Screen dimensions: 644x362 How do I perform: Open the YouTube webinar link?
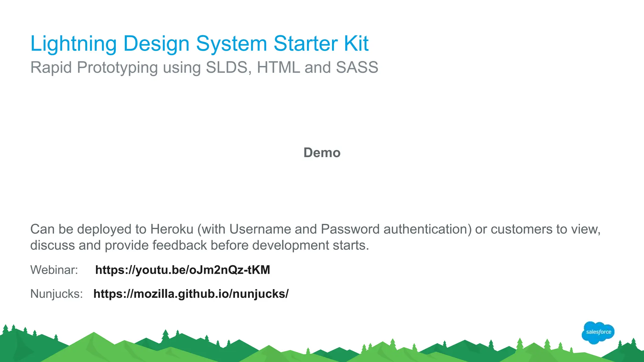tap(182, 270)
